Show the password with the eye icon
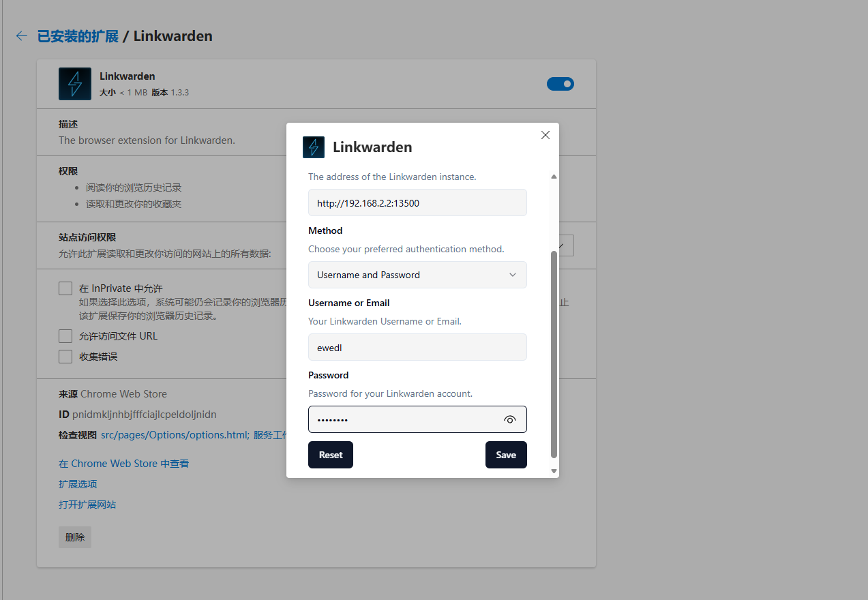The width and height of the screenshot is (868, 600). tap(510, 420)
